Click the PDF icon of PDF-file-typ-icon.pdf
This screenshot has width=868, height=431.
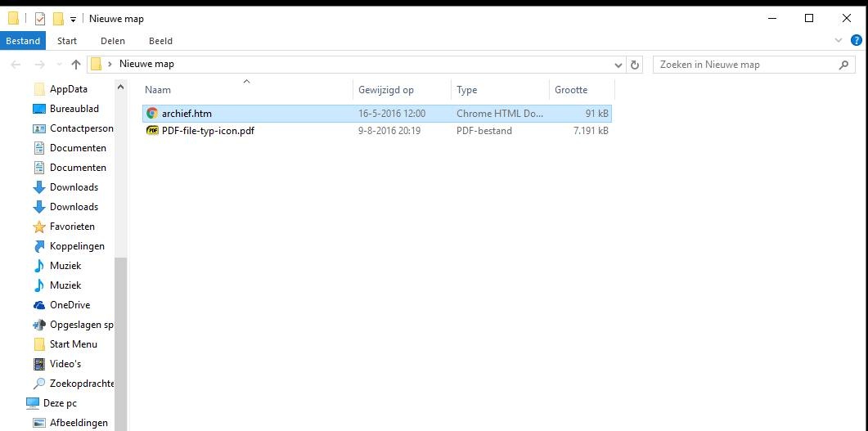[x=152, y=131]
